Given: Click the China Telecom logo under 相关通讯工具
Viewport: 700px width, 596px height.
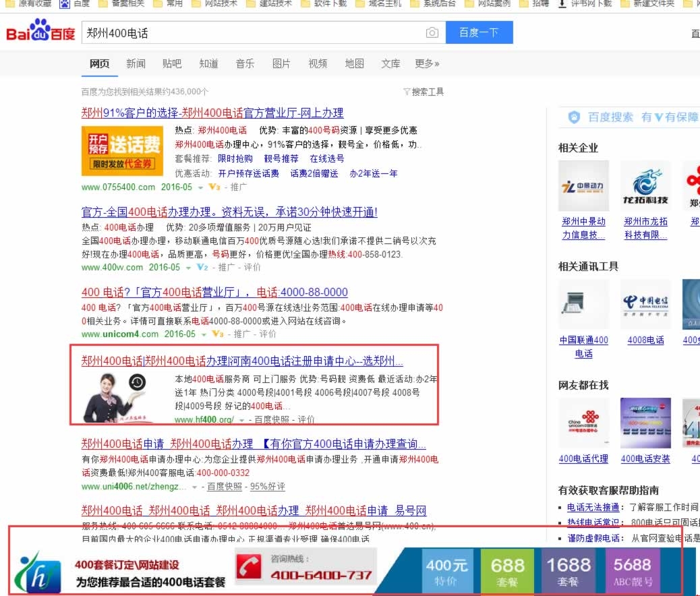Looking at the screenshot, I should pos(645,305).
